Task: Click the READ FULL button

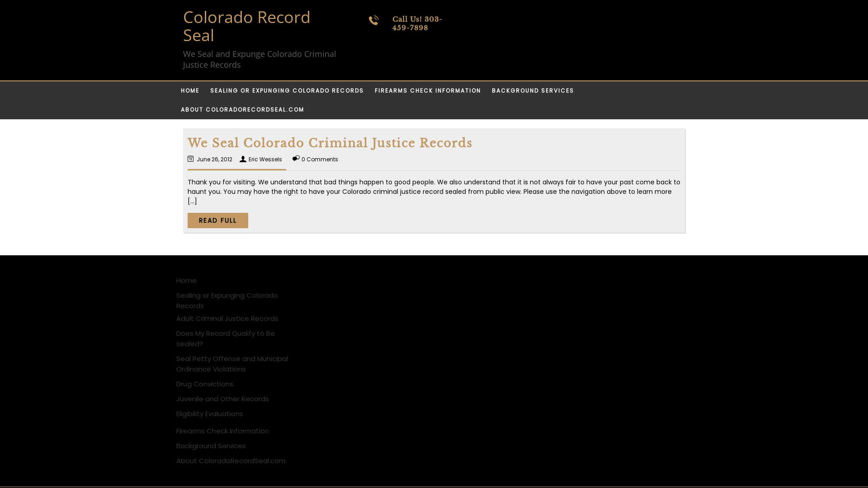Action: tap(217, 221)
